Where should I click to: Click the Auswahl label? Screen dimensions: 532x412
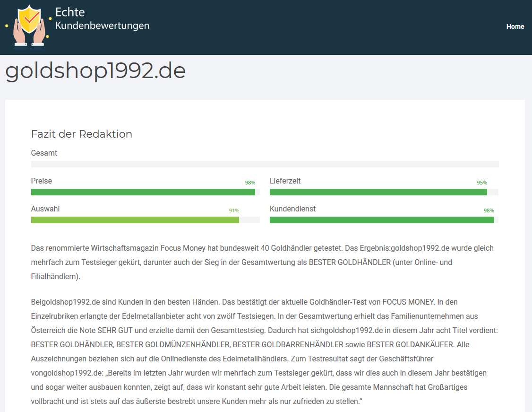tap(45, 209)
